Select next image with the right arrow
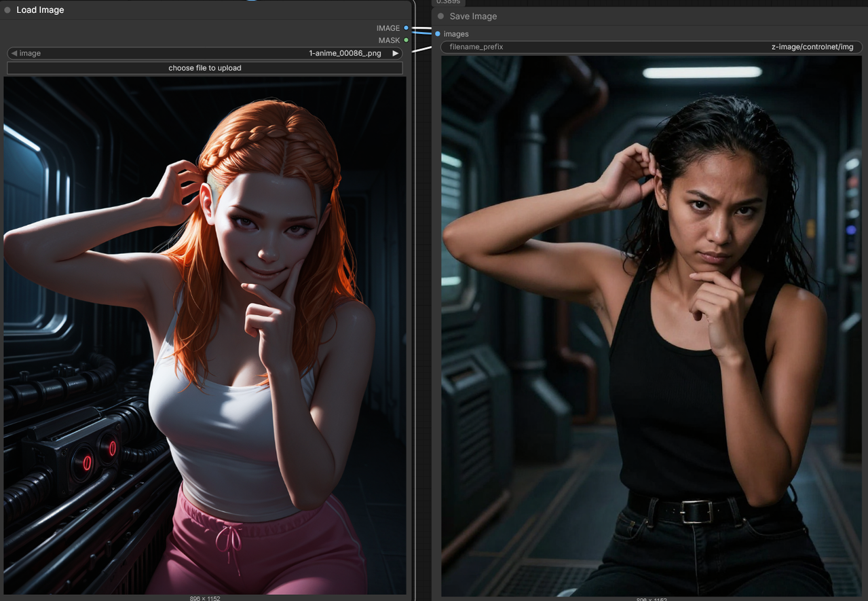The height and width of the screenshot is (601, 868). point(395,53)
